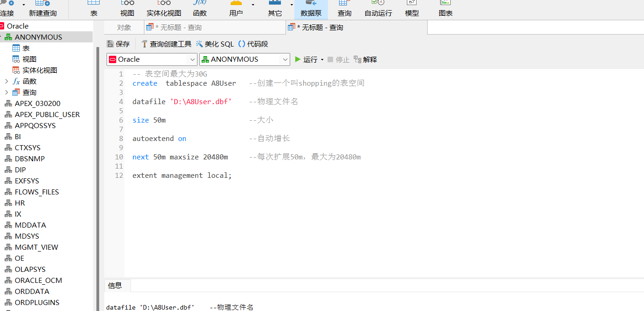
Task: Open the 模型 (Model) tool
Action: coord(411,9)
